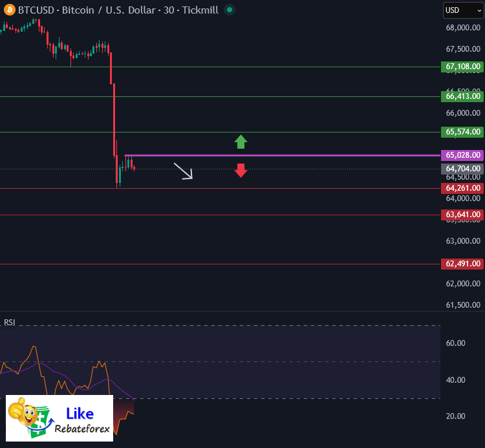
Task: Select the red 63,641.00 price label
Action: pos(462,215)
